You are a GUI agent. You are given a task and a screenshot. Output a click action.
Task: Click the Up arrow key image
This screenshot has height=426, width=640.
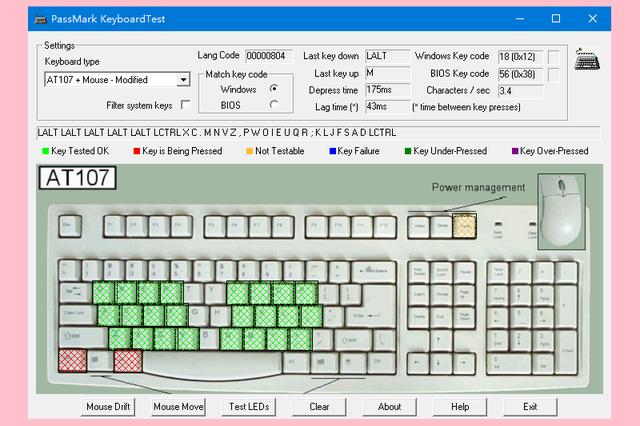441,339
